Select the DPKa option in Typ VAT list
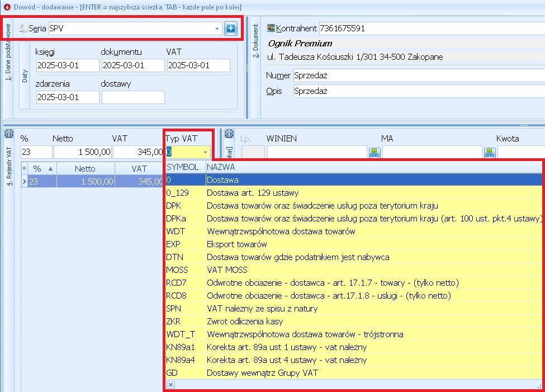545x392 pixels. point(354,219)
